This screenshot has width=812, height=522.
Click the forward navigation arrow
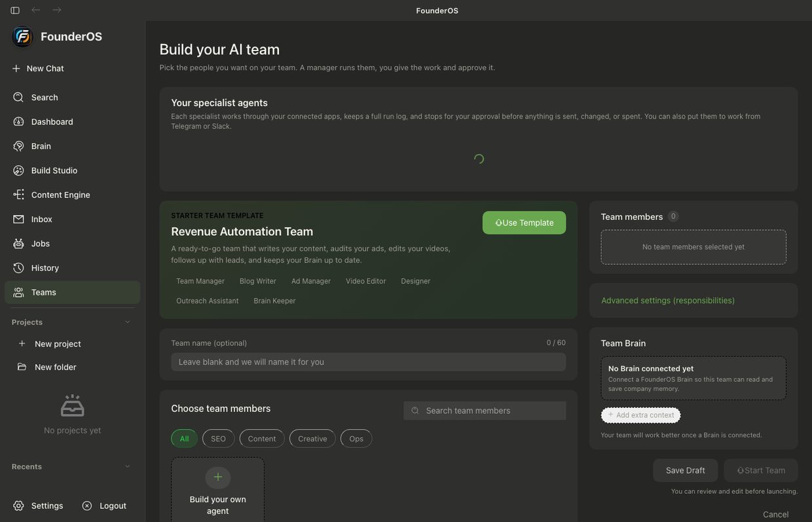(57, 10)
